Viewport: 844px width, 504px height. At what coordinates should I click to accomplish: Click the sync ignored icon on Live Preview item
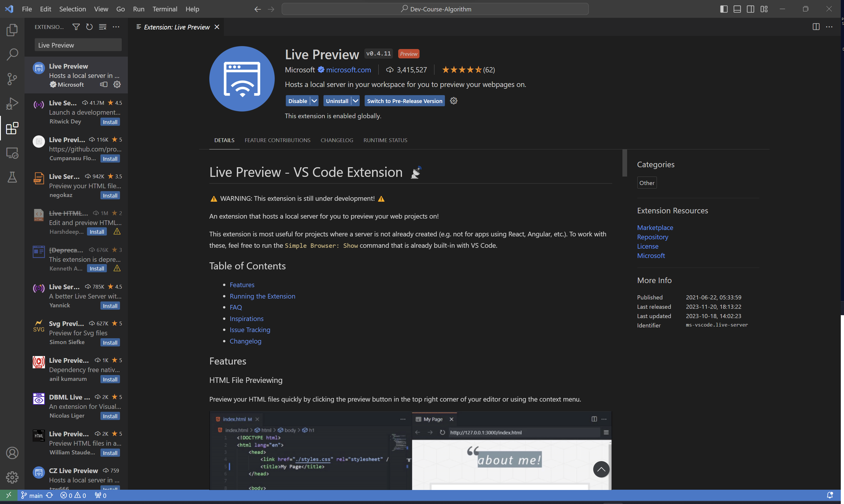click(104, 85)
